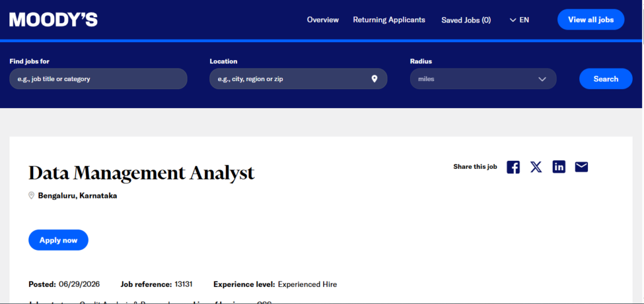
Task: Click the Moody's logo
Action: point(53,19)
